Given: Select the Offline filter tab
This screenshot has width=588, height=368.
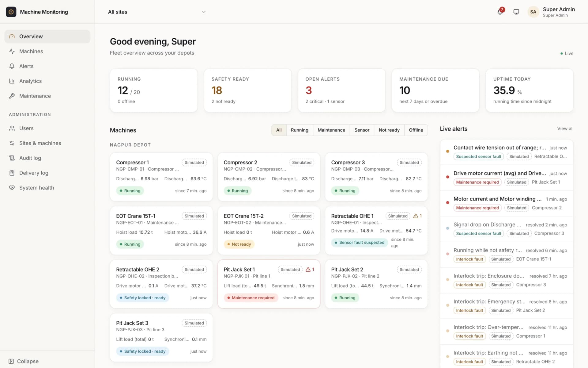Looking at the screenshot, I should (416, 130).
